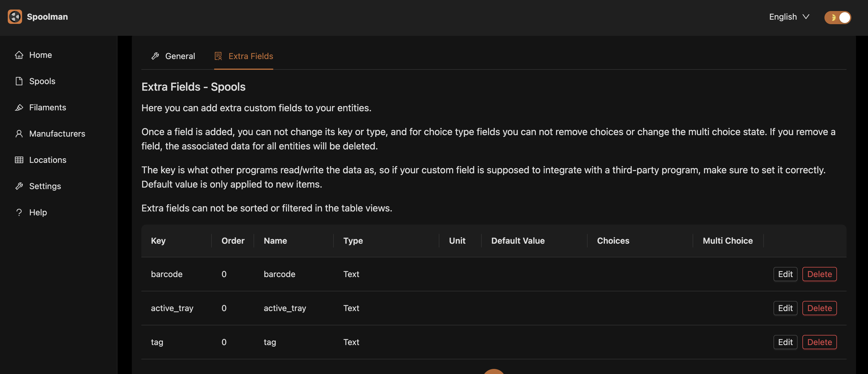This screenshot has height=374, width=868.
Task: Click the Locations table icon
Action: (x=19, y=160)
